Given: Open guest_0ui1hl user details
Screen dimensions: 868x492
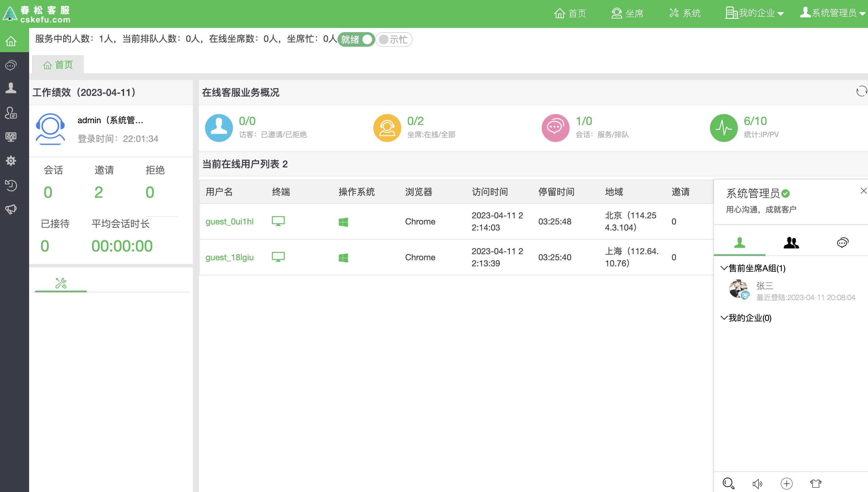Looking at the screenshot, I should [230, 221].
